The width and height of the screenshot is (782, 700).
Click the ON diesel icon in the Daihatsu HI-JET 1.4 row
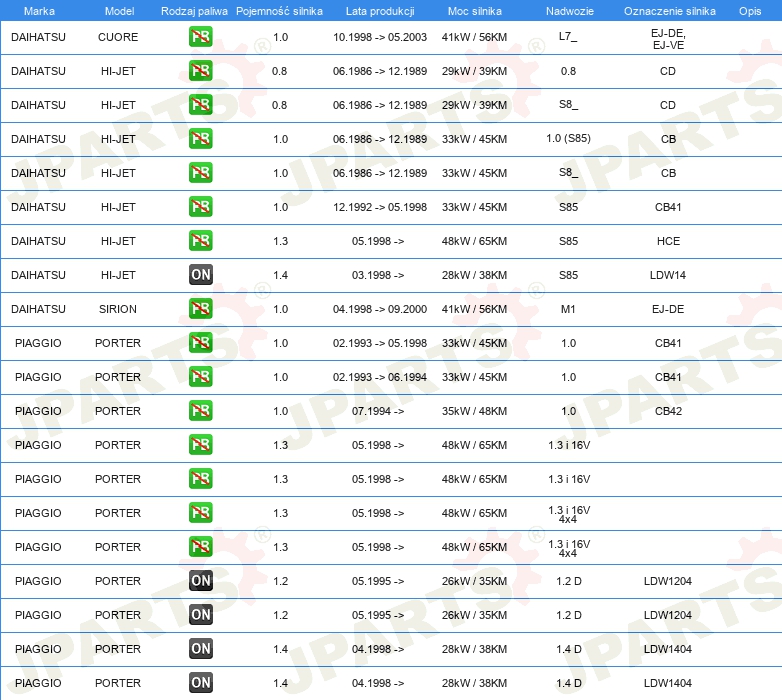pos(201,275)
